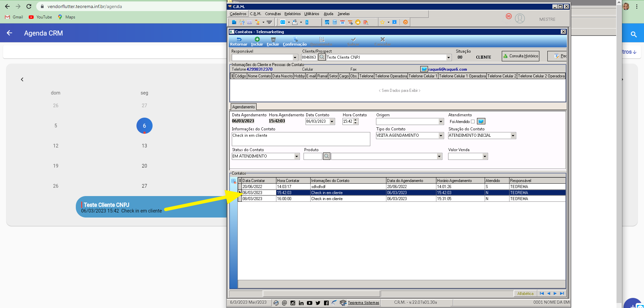
Task: Open the Teorema Sistemas link
Action: tap(364, 303)
